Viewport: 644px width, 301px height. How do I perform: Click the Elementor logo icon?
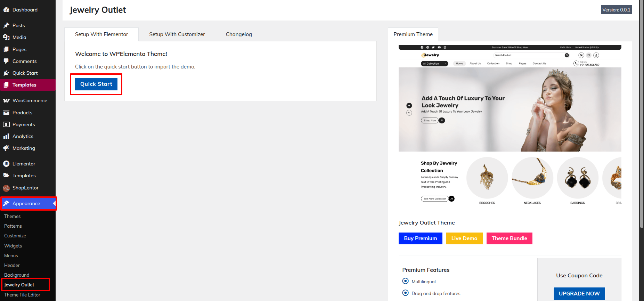(6, 164)
